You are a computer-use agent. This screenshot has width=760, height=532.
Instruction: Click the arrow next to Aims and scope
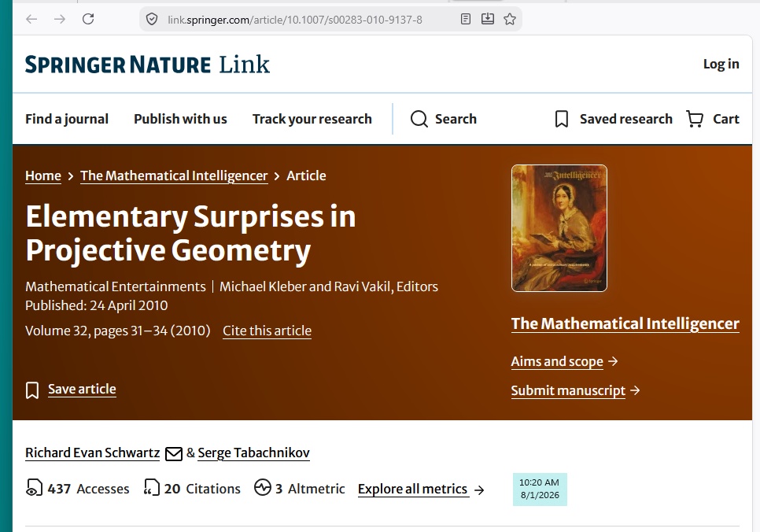click(613, 361)
